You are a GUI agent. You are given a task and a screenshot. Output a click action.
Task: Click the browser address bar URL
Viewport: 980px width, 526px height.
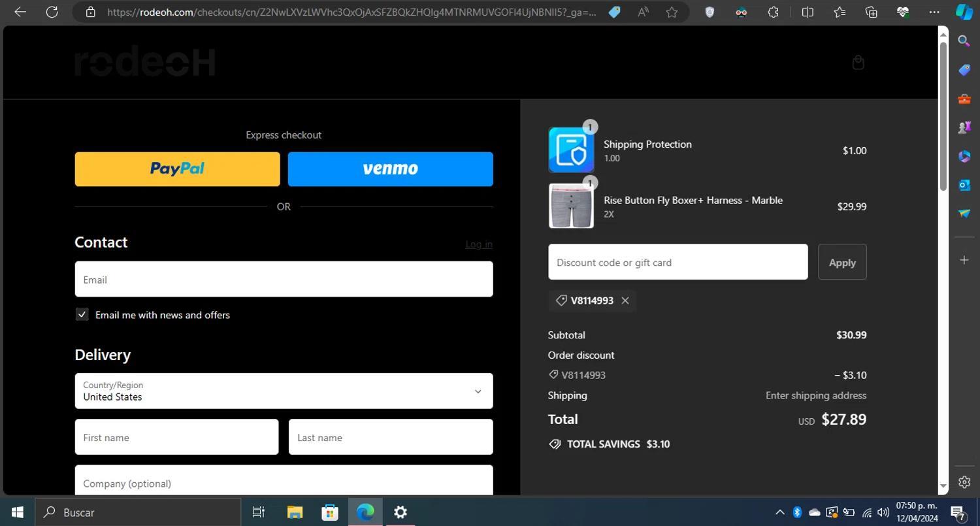[x=351, y=12]
